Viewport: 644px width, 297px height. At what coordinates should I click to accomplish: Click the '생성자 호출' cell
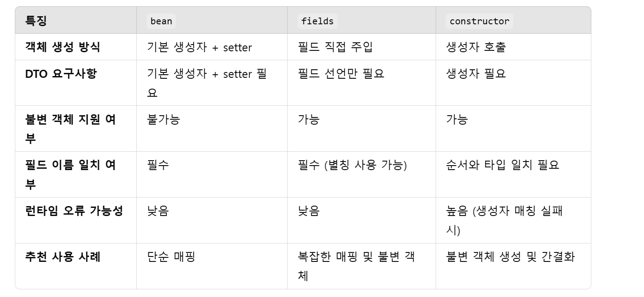(x=476, y=47)
